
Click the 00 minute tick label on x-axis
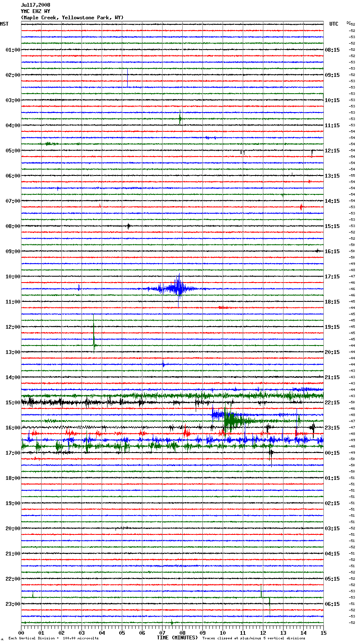21,633
